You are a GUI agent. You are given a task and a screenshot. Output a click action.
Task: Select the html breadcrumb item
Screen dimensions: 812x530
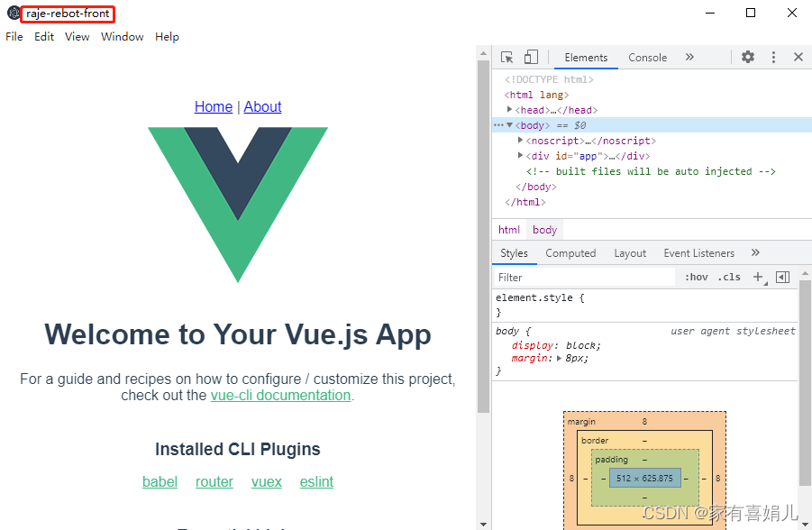(x=509, y=230)
